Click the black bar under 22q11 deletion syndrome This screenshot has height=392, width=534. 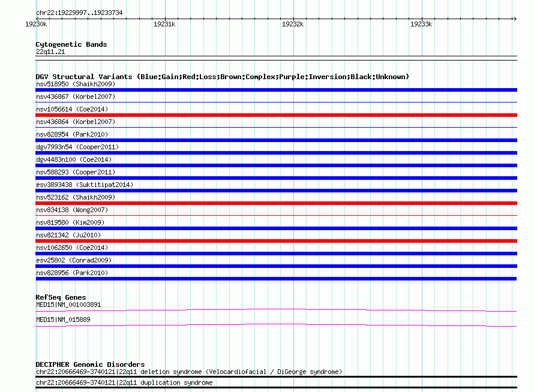[276, 376]
